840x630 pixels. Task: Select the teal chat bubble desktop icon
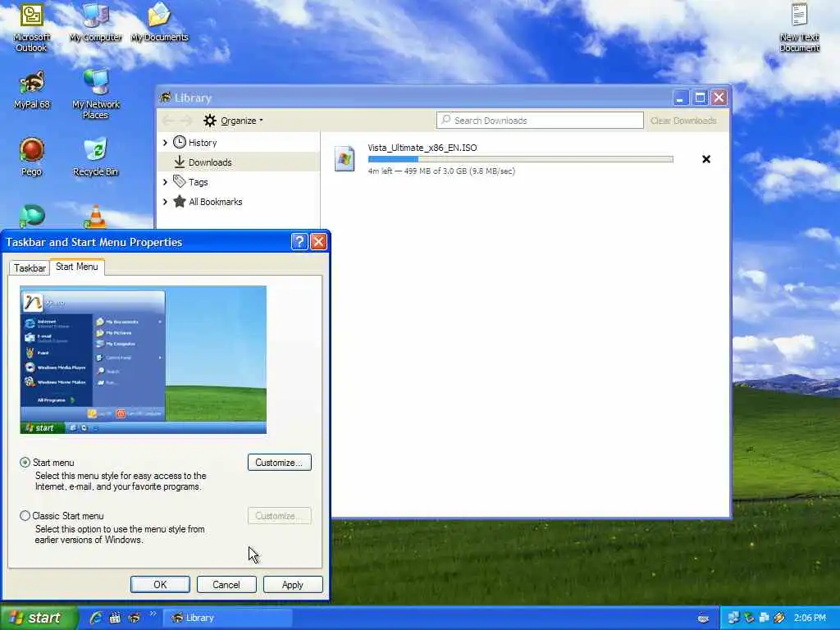(x=32, y=217)
